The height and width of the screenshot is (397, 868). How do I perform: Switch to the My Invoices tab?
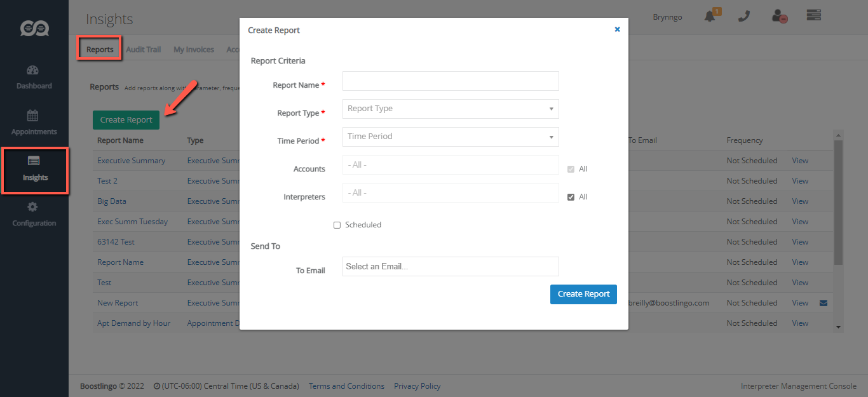point(194,50)
